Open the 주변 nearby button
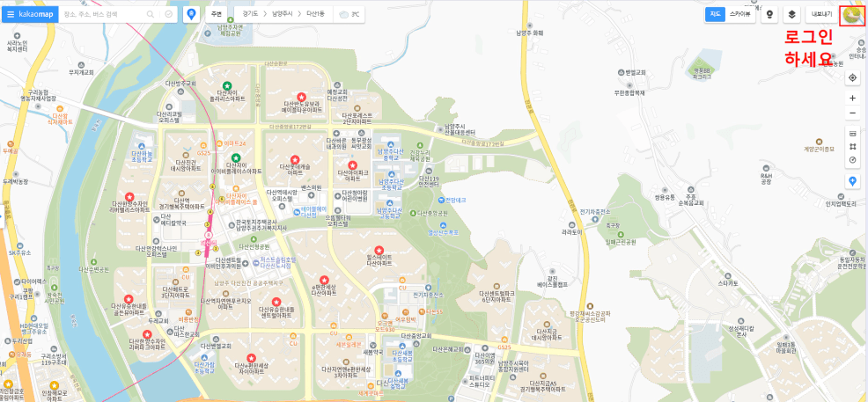 pos(216,15)
